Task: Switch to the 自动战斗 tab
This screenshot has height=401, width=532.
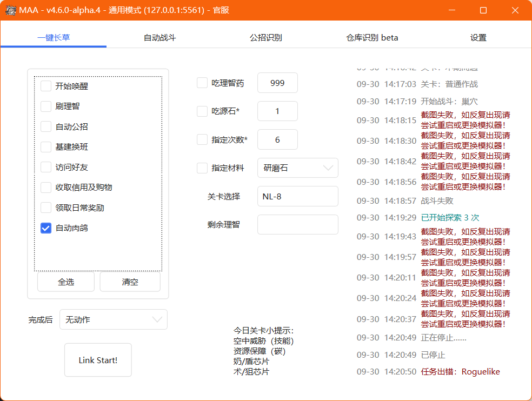Action: point(159,37)
